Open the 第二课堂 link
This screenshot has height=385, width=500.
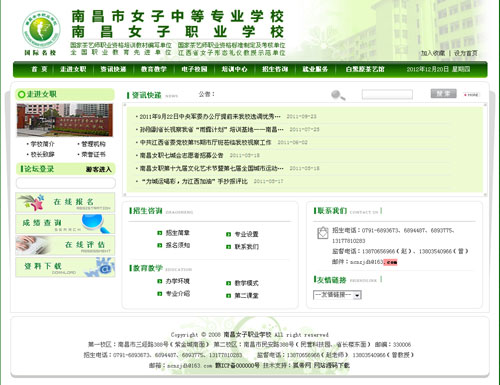coord(246,296)
